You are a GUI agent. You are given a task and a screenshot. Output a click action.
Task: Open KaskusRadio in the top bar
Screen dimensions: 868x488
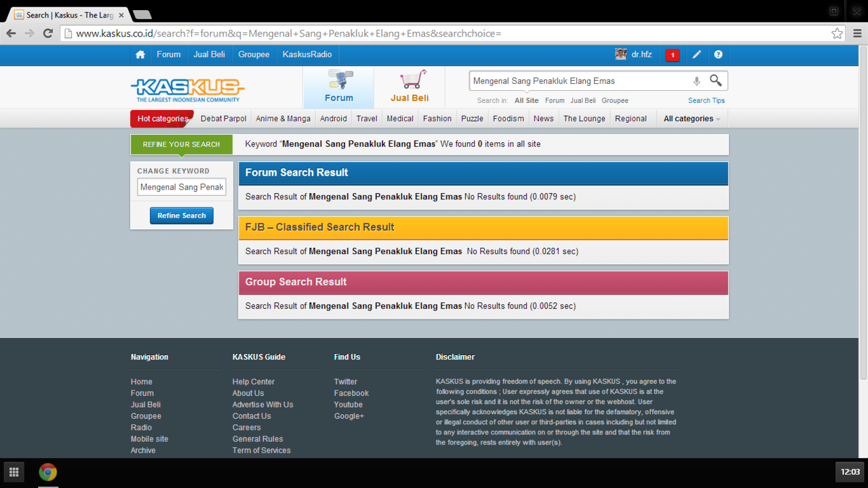307,54
